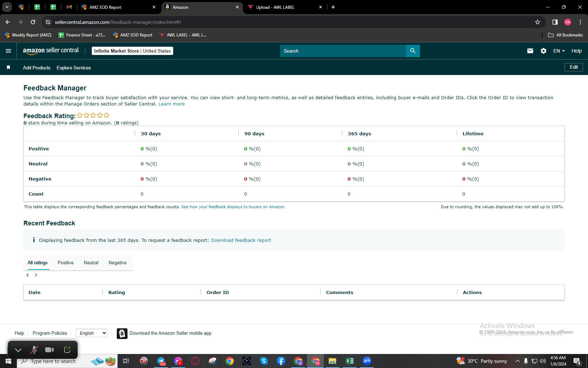The height and width of the screenshot is (368, 588).
Task: Click the Windows Start button
Action: [8, 361]
